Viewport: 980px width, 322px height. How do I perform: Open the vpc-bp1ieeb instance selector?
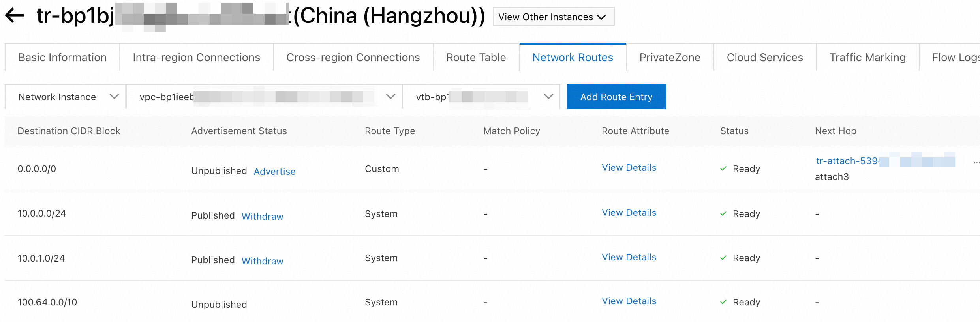pos(264,97)
